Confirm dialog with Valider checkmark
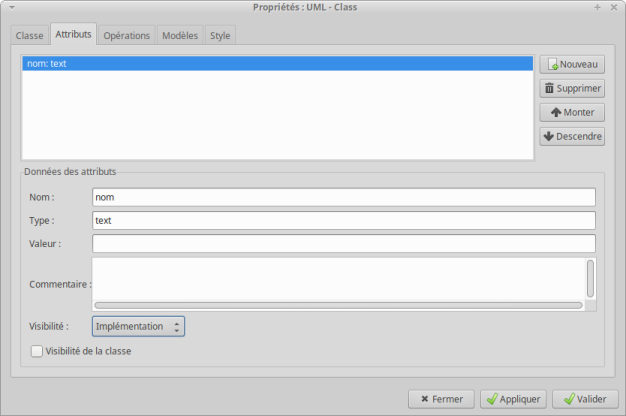 pos(585,399)
